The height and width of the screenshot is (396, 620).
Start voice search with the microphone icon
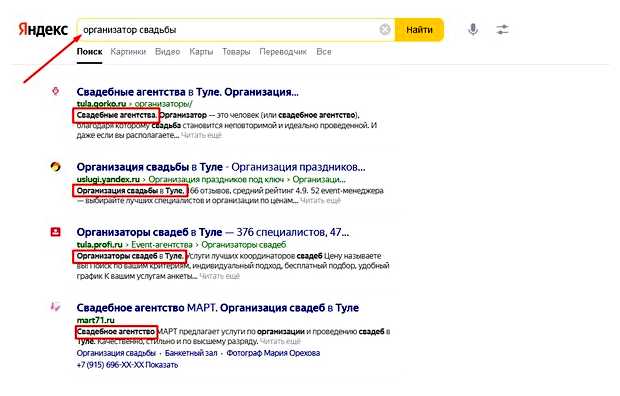click(x=473, y=29)
